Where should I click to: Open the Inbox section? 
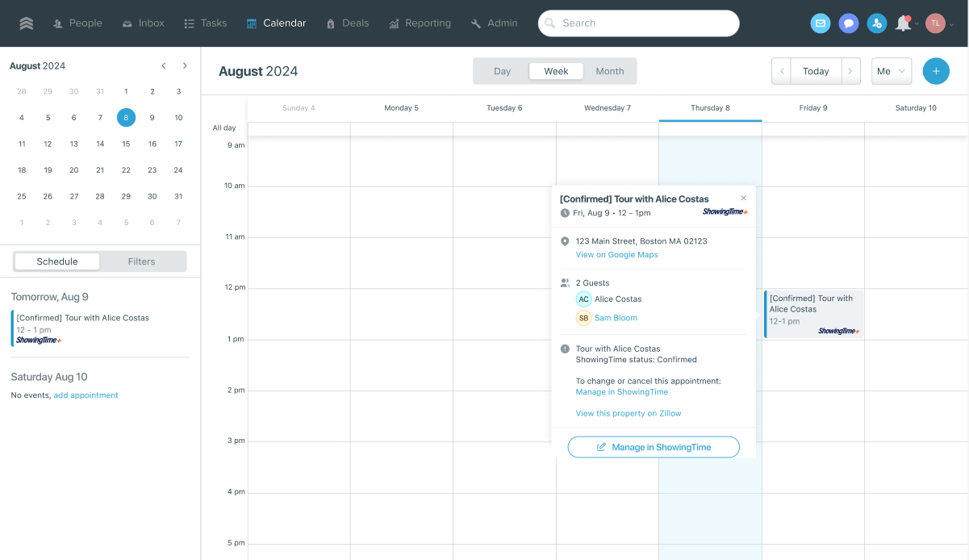point(144,23)
